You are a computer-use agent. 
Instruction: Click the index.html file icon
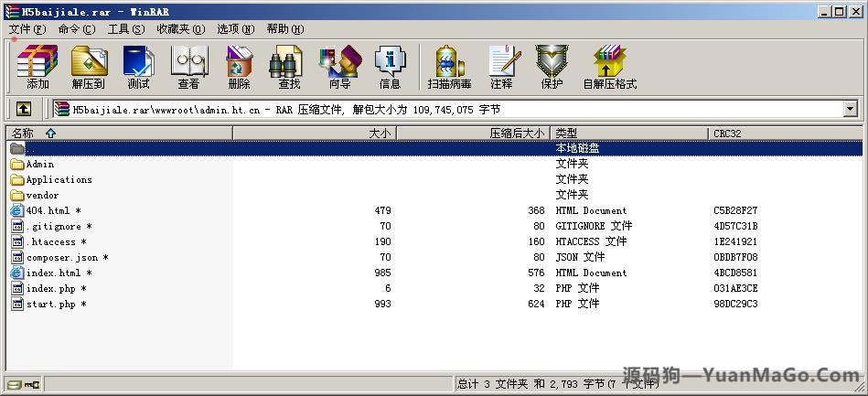point(17,273)
